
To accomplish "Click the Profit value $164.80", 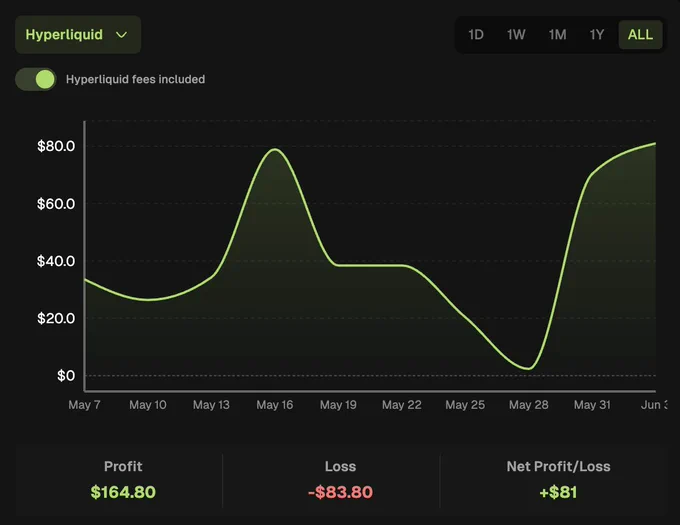I will pyautogui.click(x=123, y=492).
